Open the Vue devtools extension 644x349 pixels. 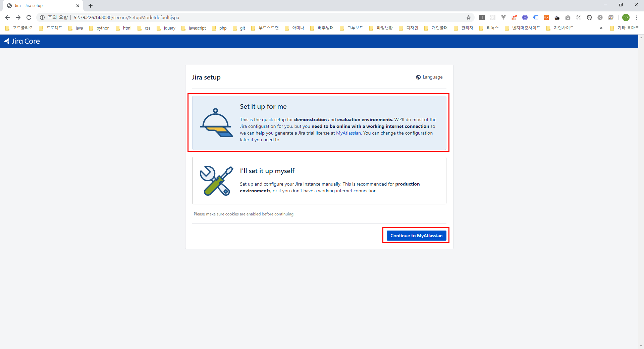coord(503,17)
